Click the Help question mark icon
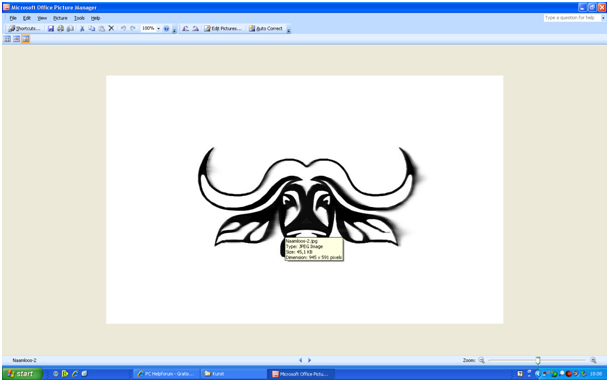609x382 pixels. (166, 28)
